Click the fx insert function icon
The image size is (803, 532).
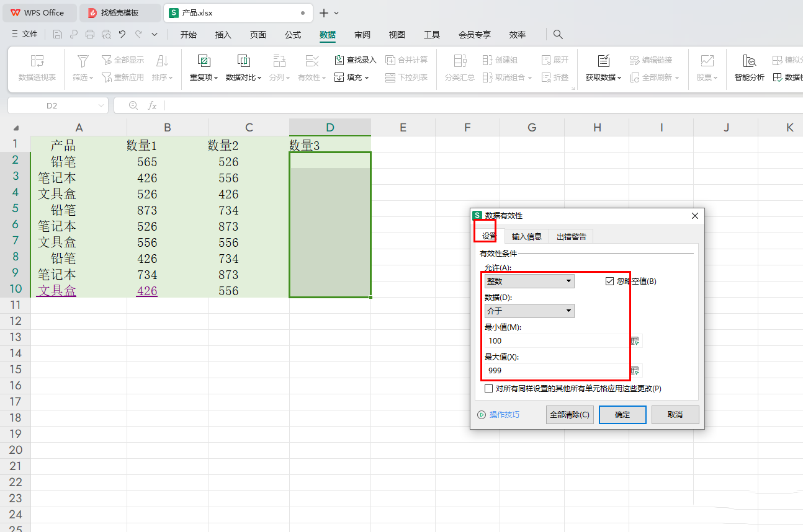pyautogui.click(x=152, y=106)
